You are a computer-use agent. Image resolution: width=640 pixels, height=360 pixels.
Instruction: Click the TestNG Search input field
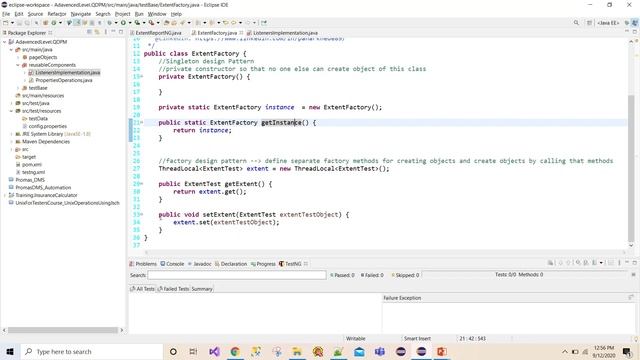click(237, 275)
